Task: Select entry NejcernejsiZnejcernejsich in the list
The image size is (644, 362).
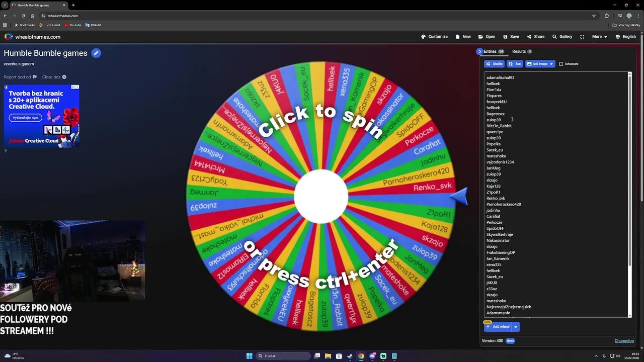Action: (509, 307)
